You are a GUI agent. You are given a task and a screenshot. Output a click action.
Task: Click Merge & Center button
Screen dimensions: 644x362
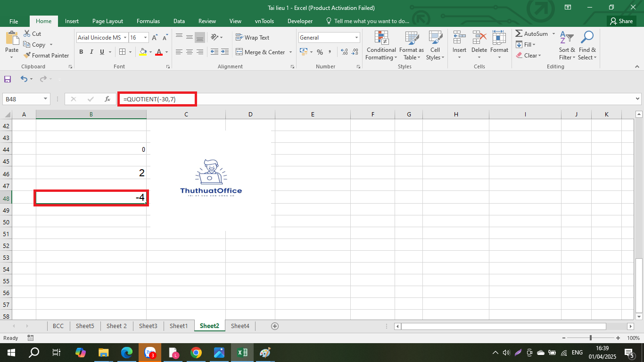(260, 52)
